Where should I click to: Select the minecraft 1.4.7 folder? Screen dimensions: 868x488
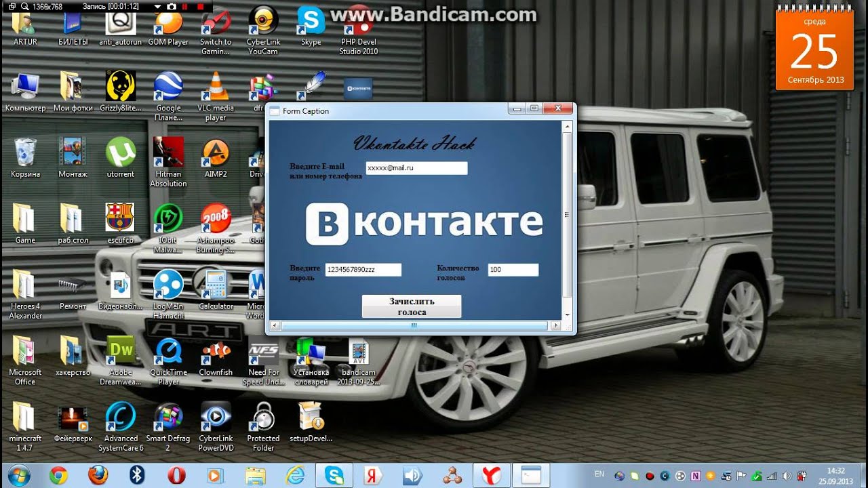[25, 427]
